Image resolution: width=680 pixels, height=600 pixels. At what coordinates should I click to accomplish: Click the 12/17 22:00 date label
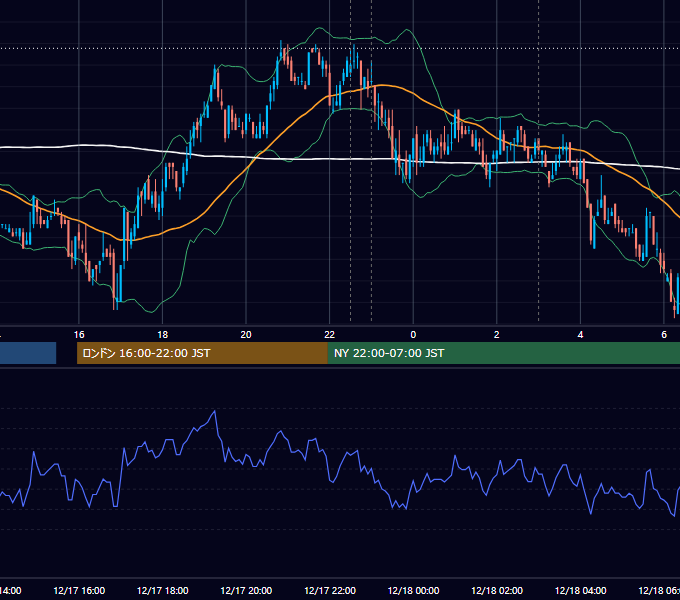point(330,590)
